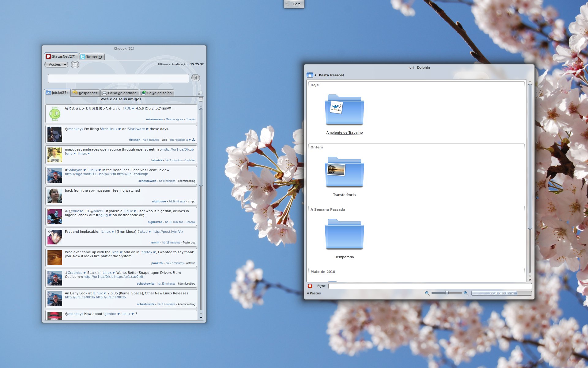The height and width of the screenshot is (368, 588).
Task: Click bigbrovar's avatar picture
Action: pyautogui.click(x=55, y=217)
